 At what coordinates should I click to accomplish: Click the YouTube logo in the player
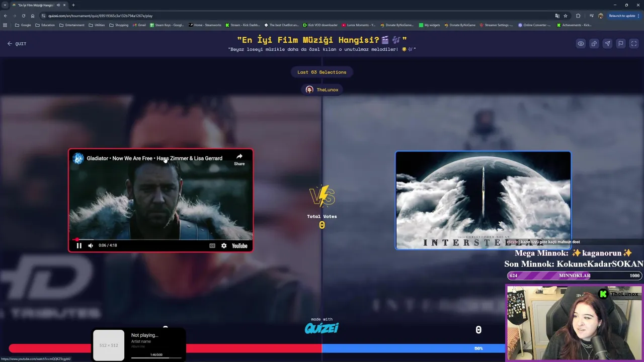pyautogui.click(x=239, y=246)
